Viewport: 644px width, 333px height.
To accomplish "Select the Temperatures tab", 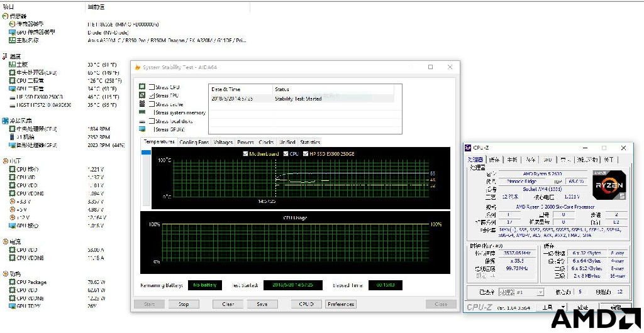I will 159,142.
